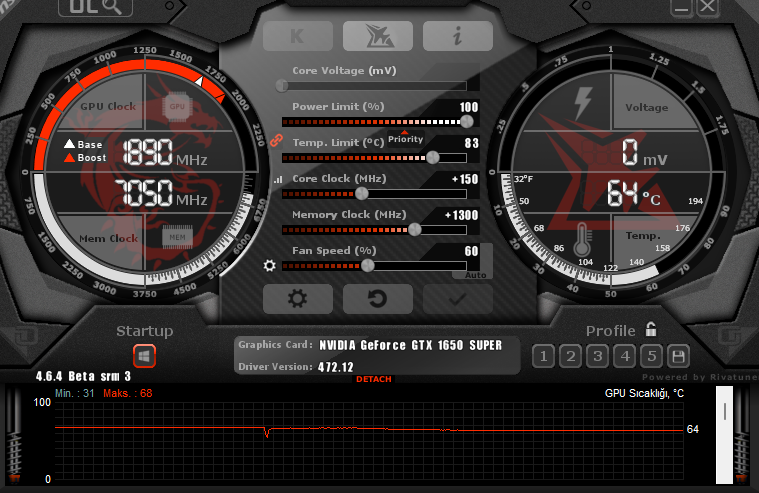The height and width of the screenshot is (493, 759).
Task: Open OC Scanner with magnifier icon
Action: pos(95,7)
